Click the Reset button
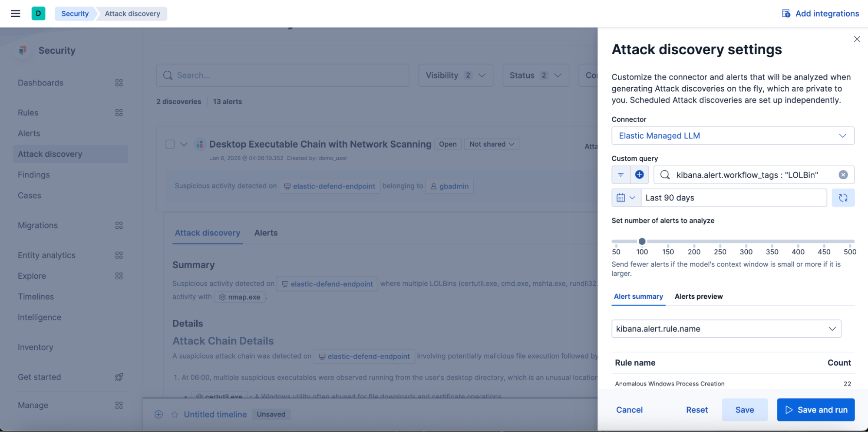Image resolution: width=868 pixels, height=432 pixels. 697,410
